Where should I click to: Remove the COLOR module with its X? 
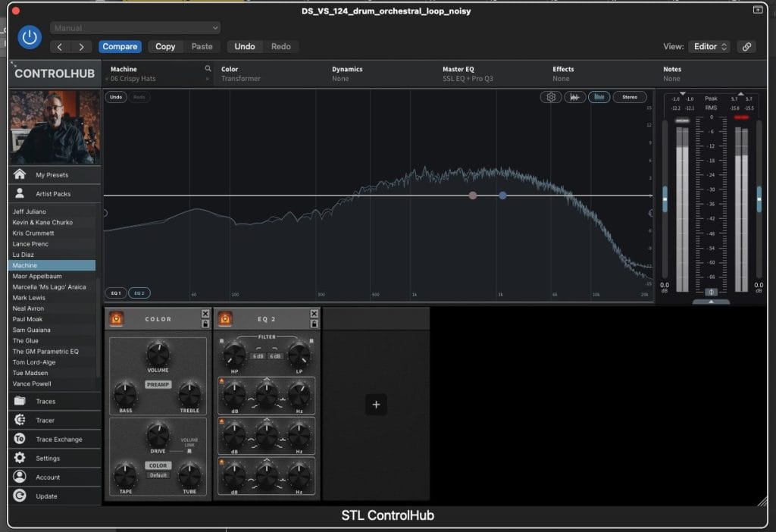(x=205, y=314)
